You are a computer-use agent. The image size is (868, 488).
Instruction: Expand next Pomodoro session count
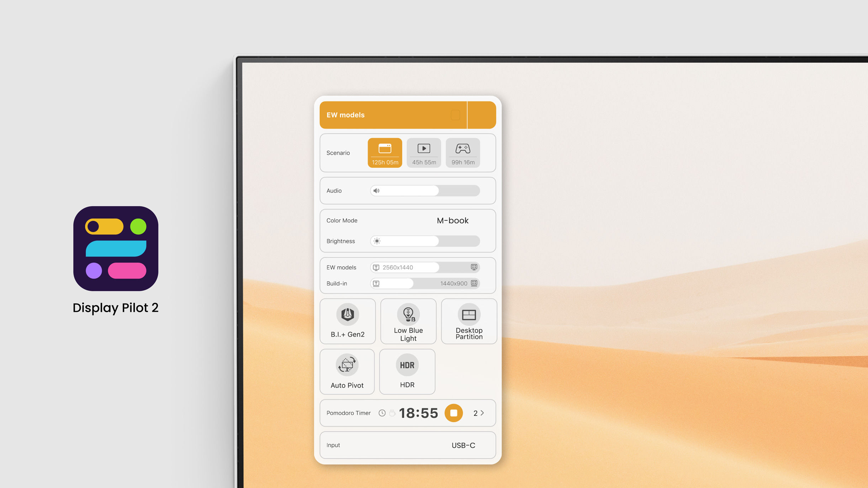[483, 413]
